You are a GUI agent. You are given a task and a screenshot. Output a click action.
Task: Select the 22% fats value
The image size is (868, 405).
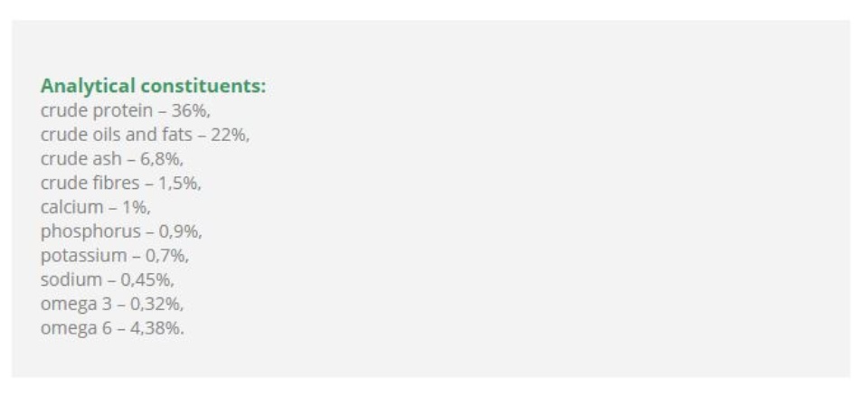[x=228, y=136]
